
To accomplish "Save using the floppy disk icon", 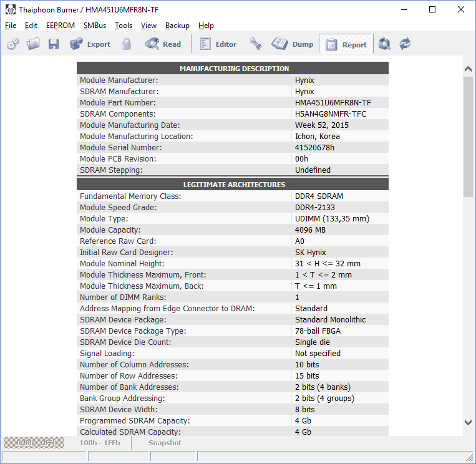I will (x=54, y=44).
